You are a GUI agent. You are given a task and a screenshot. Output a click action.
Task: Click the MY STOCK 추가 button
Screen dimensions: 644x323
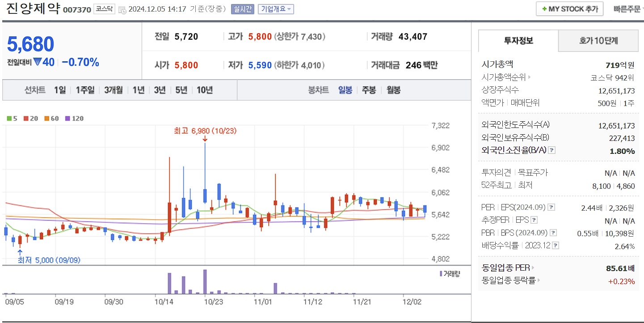click(569, 8)
